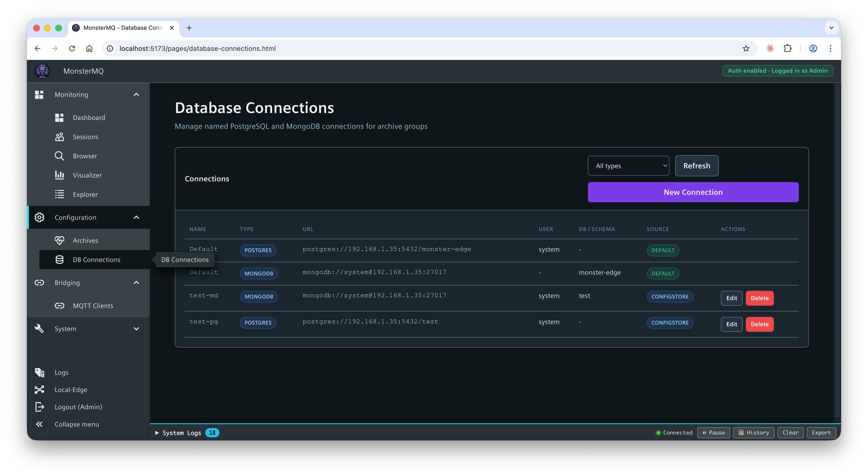
Task: Click the Sessions people icon
Action: pos(59,137)
